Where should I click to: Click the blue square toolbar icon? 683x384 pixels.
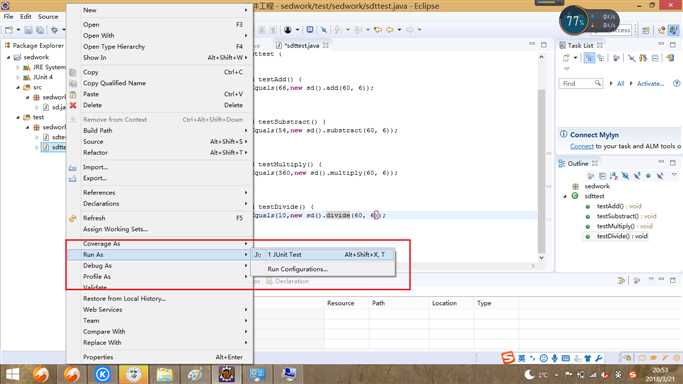coord(310,30)
